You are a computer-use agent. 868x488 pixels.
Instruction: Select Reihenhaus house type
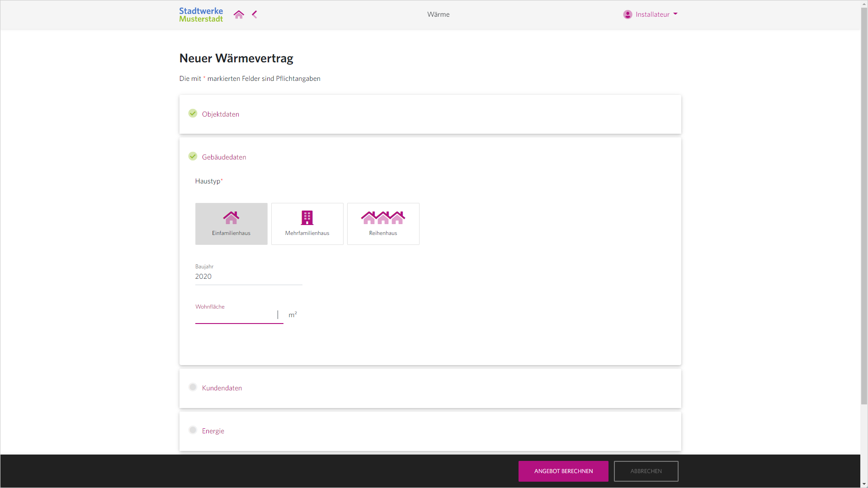pyautogui.click(x=383, y=224)
